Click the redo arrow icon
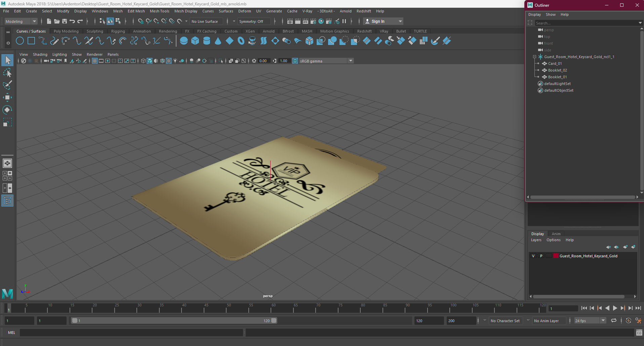The image size is (644, 346). [x=80, y=21]
